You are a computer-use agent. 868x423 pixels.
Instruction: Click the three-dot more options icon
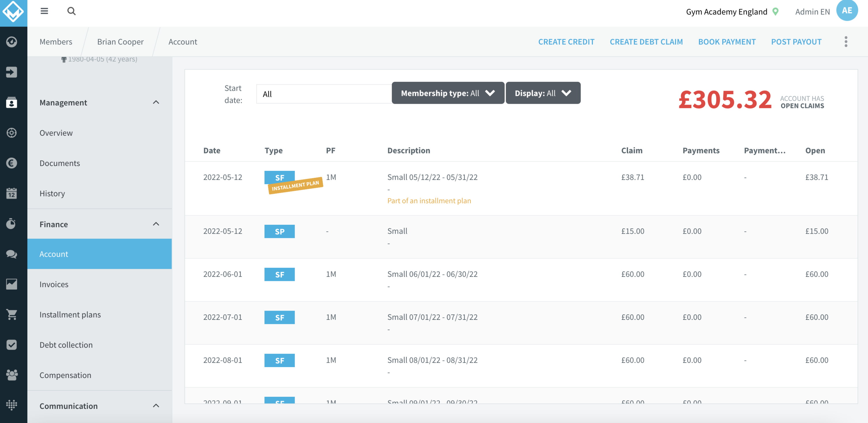click(x=846, y=42)
